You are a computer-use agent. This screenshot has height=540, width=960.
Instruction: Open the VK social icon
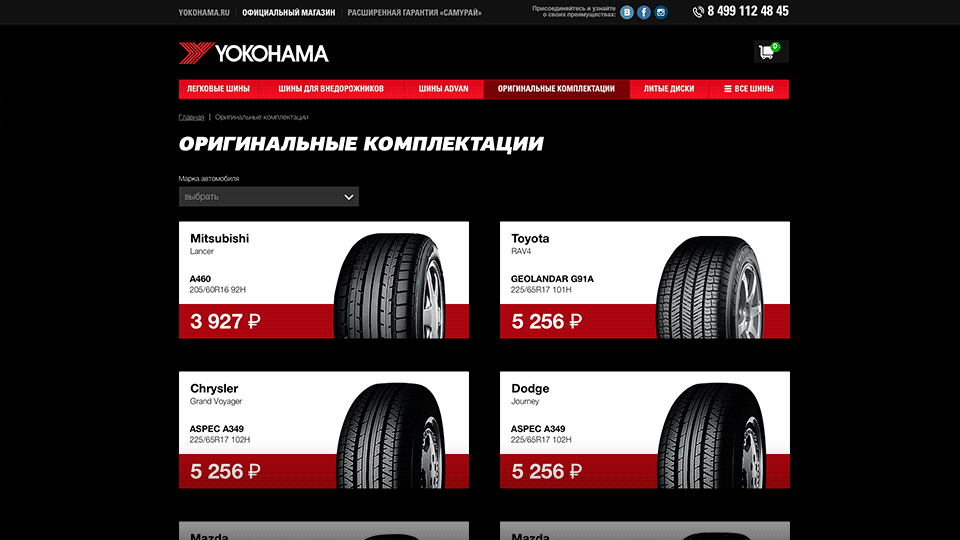coord(626,12)
